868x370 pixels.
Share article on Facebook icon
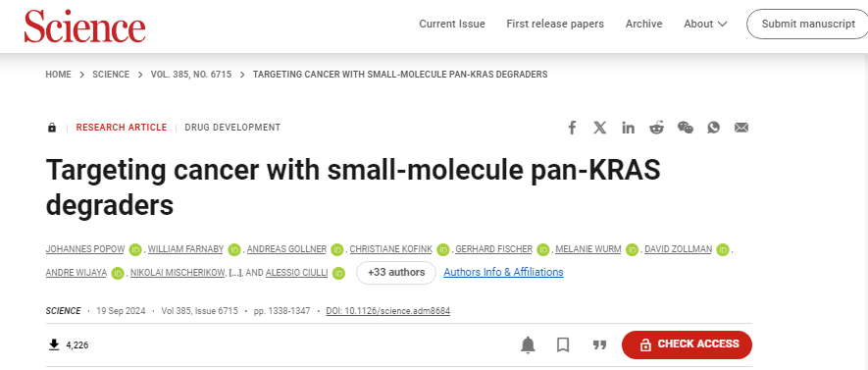point(573,128)
